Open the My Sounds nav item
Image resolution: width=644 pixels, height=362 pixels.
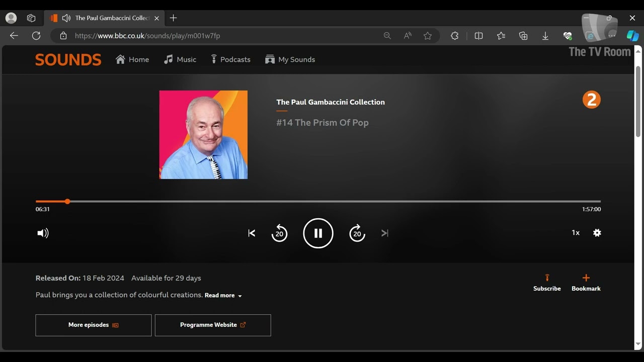pos(290,59)
